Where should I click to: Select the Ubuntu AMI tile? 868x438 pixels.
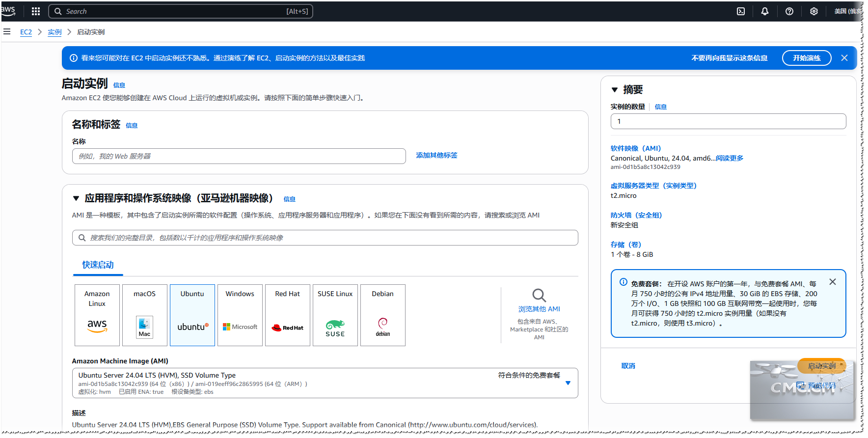[192, 315]
